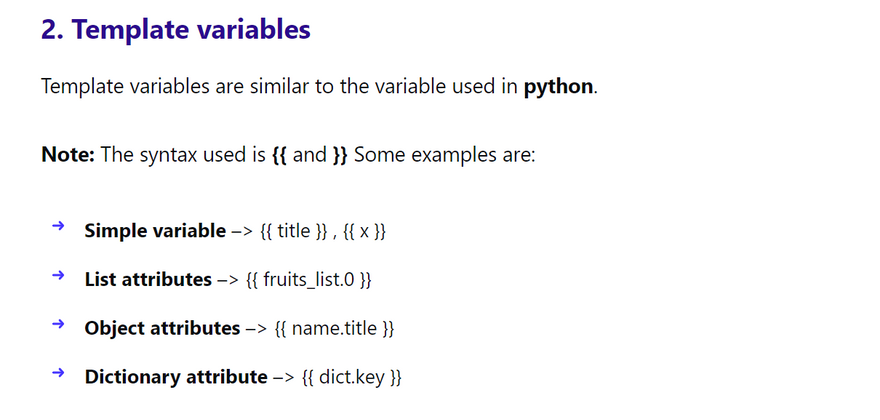Click the text "Some examples are:"
The image size is (880, 420).
(x=446, y=155)
